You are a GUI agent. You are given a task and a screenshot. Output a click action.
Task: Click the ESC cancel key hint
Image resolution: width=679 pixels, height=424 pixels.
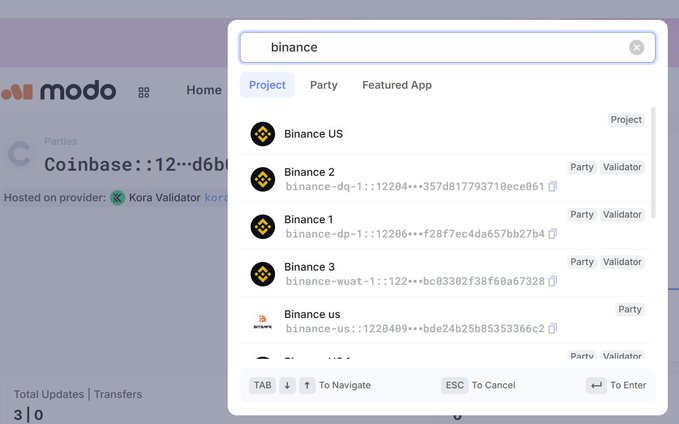click(455, 385)
